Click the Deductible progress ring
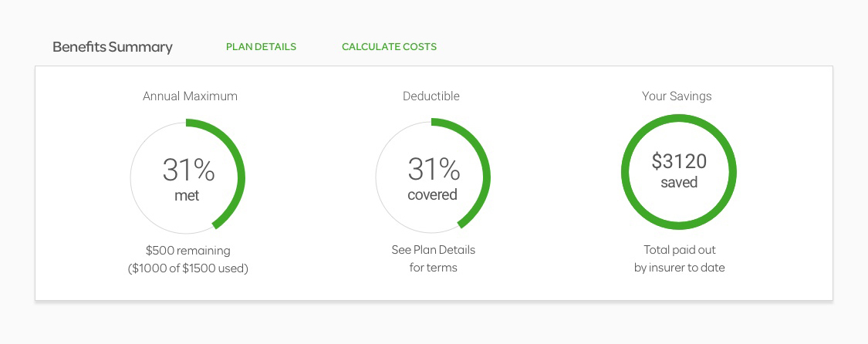The width and height of the screenshot is (868, 344). point(433,175)
